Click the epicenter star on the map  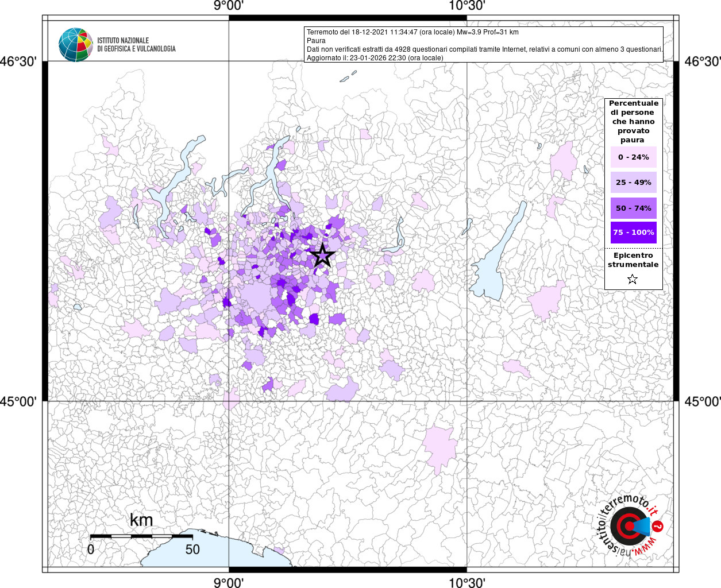point(322,256)
